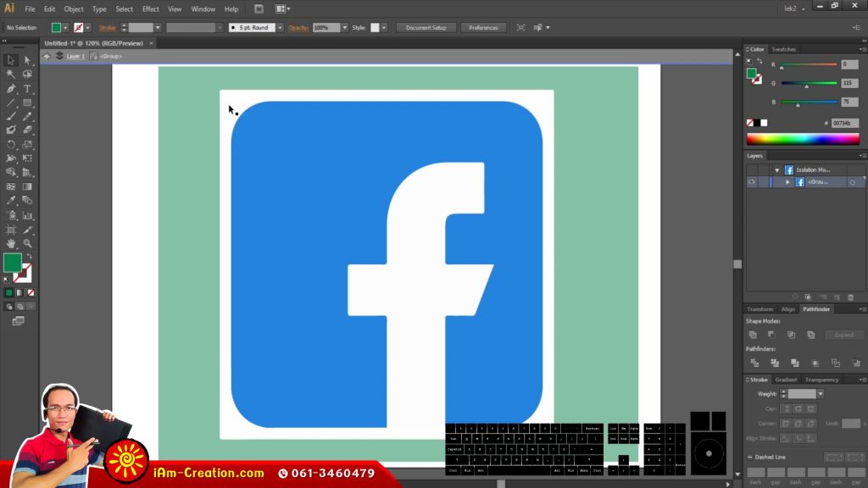Viewport: 868px width, 488px height.
Task: Click Unite in Pathfinder shape modes
Action: coord(753,335)
